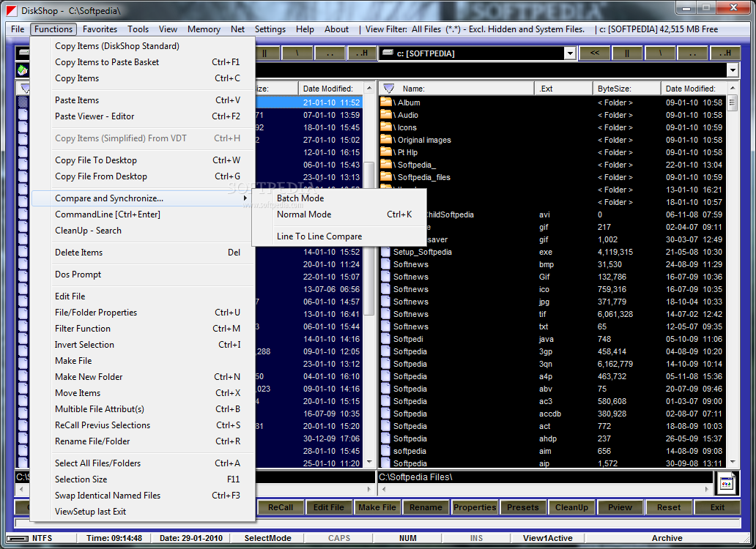
Task: Click the Reset bottom button
Action: (x=669, y=507)
